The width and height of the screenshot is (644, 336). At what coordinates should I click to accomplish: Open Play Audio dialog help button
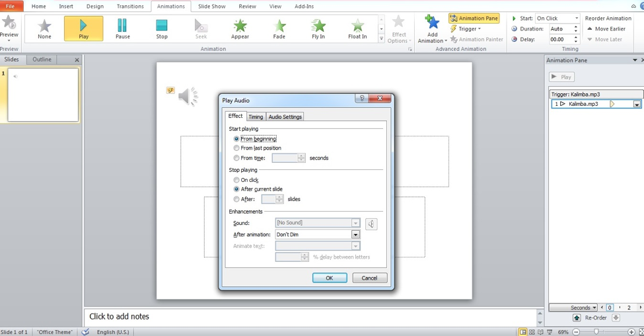click(x=362, y=99)
